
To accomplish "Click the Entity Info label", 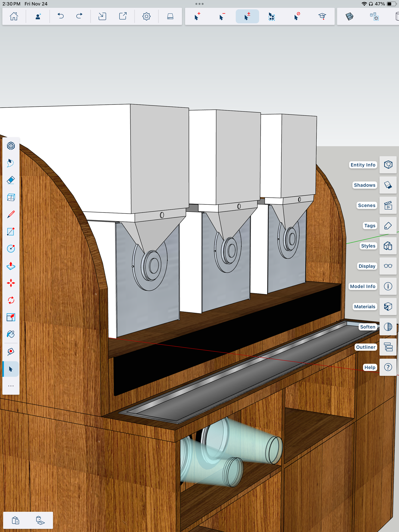I will pos(363,165).
